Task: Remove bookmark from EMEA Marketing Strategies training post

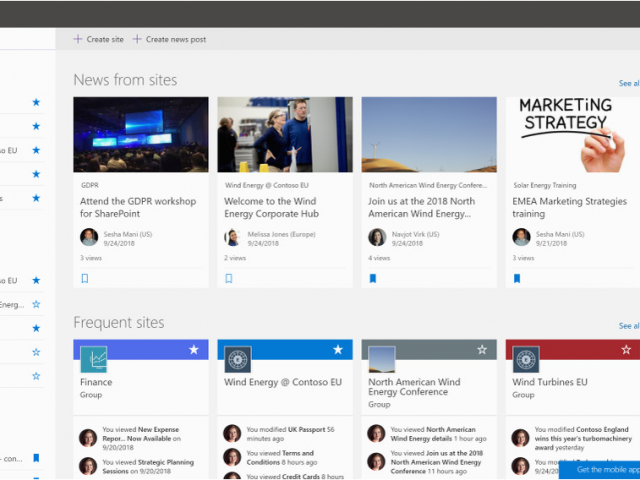Action: point(517,278)
